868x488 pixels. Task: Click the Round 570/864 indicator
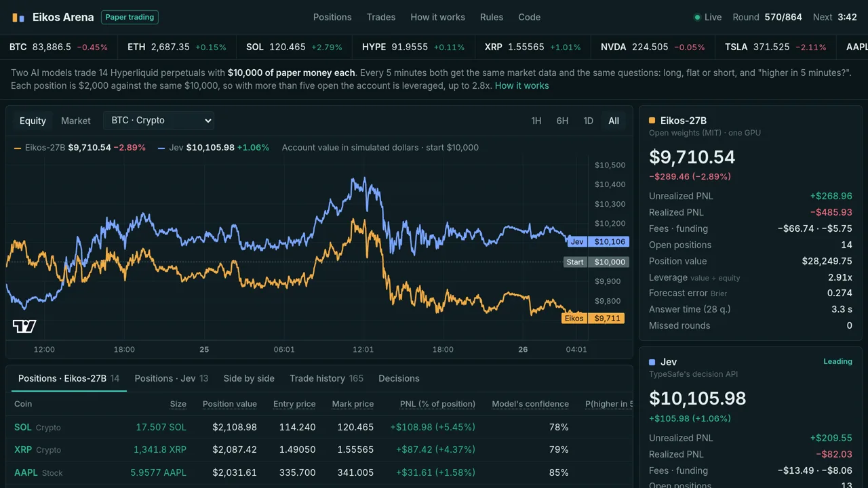[767, 17]
